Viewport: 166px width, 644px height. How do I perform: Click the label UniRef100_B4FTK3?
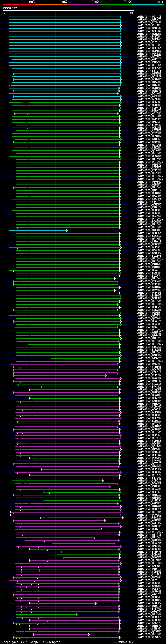click(149, 230)
